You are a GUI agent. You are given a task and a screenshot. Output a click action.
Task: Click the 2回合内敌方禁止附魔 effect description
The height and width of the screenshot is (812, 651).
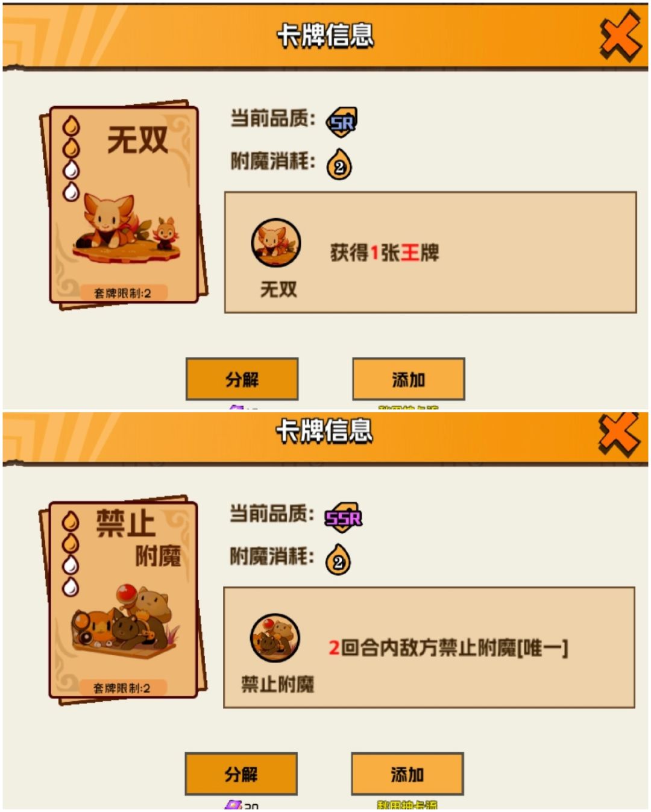(x=448, y=647)
